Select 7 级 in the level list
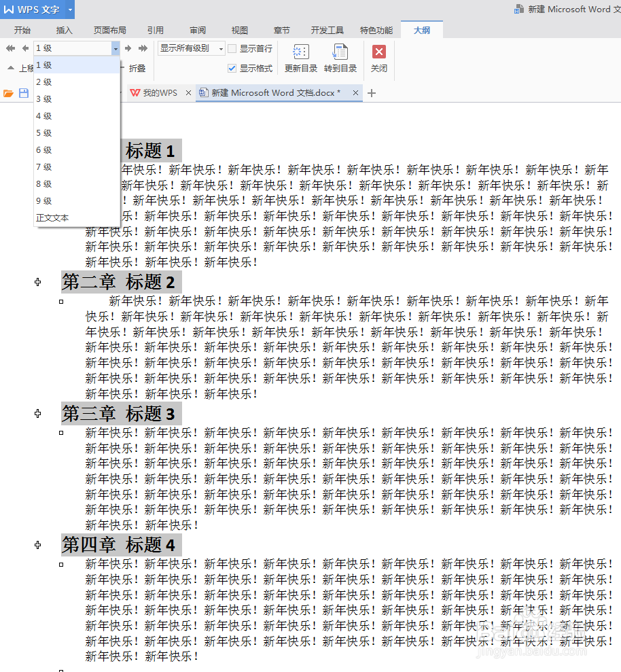The height and width of the screenshot is (672, 621). pos(77,166)
